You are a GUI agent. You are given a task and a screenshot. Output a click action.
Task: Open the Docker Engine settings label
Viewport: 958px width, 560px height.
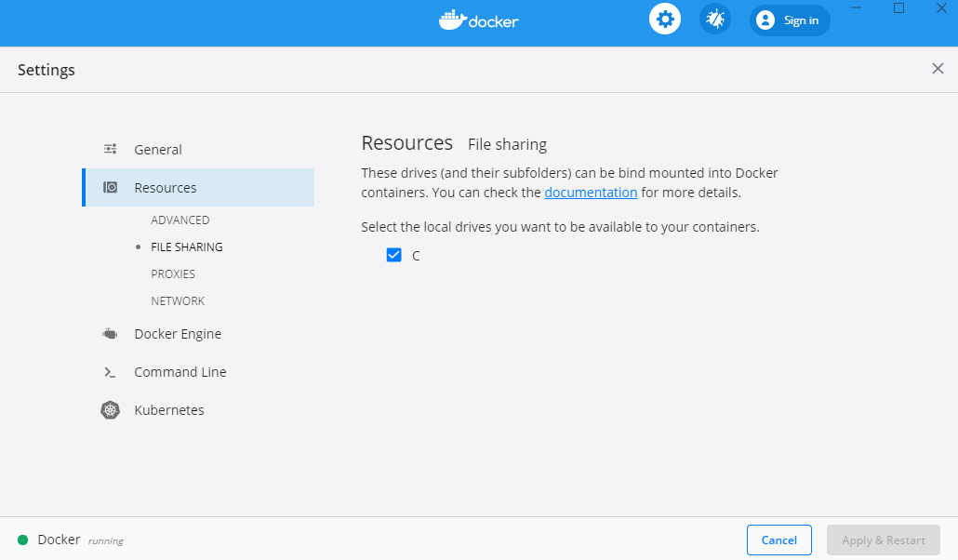[178, 334]
